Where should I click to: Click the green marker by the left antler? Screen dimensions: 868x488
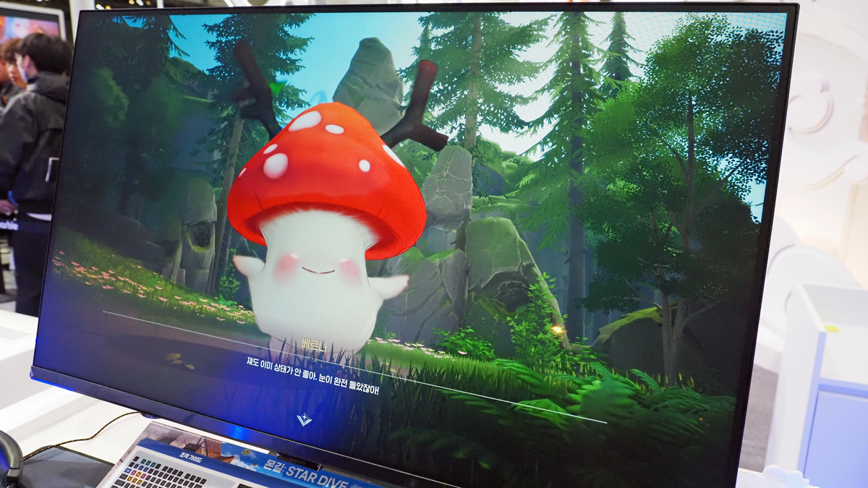(x=276, y=88)
